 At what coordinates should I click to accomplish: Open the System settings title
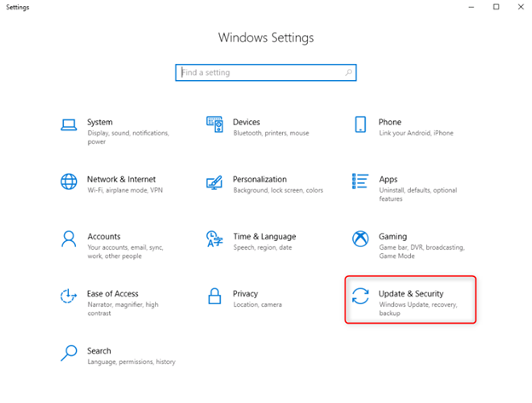point(100,122)
